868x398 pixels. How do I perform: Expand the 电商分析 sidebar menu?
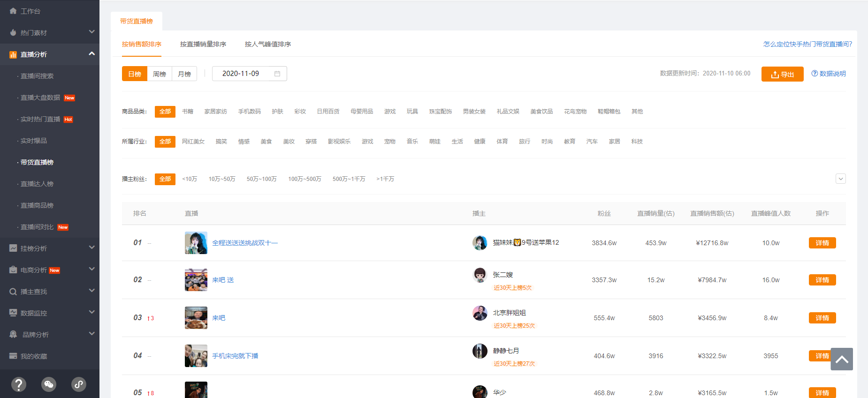[x=92, y=269]
